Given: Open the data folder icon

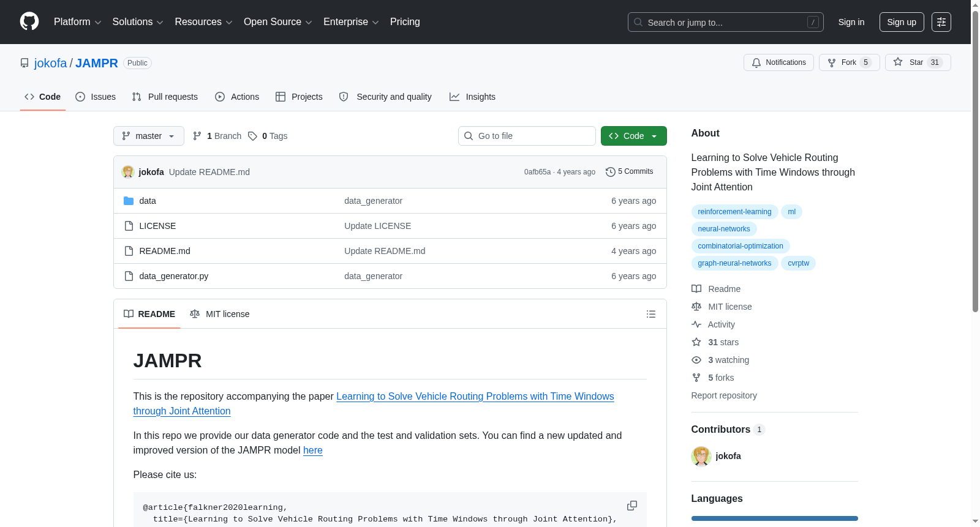Looking at the screenshot, I should pyautogui.click(x=129, y=201).
